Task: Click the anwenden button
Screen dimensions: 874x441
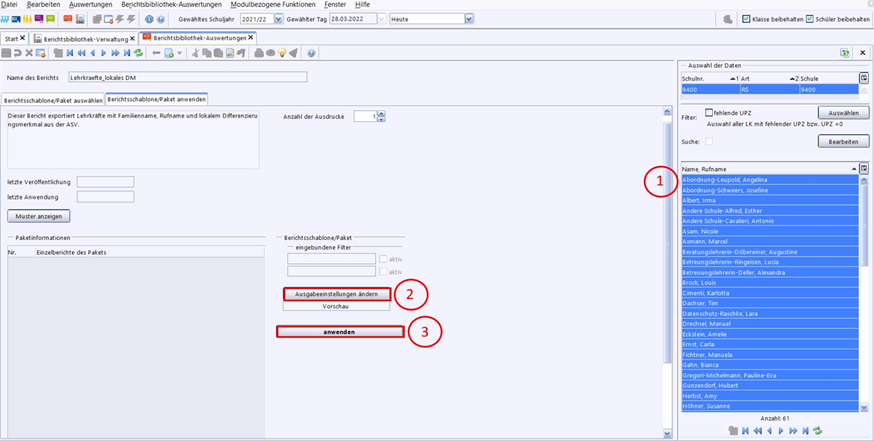Action: pos(341,331)
